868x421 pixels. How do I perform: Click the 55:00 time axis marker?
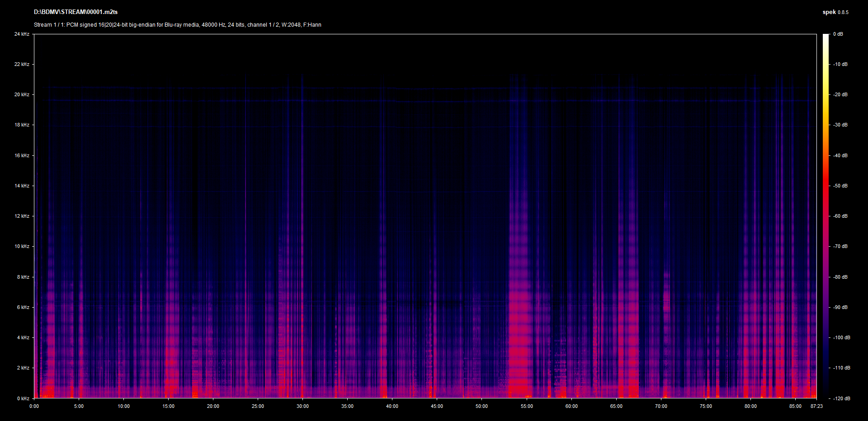(x=527, y=406)
